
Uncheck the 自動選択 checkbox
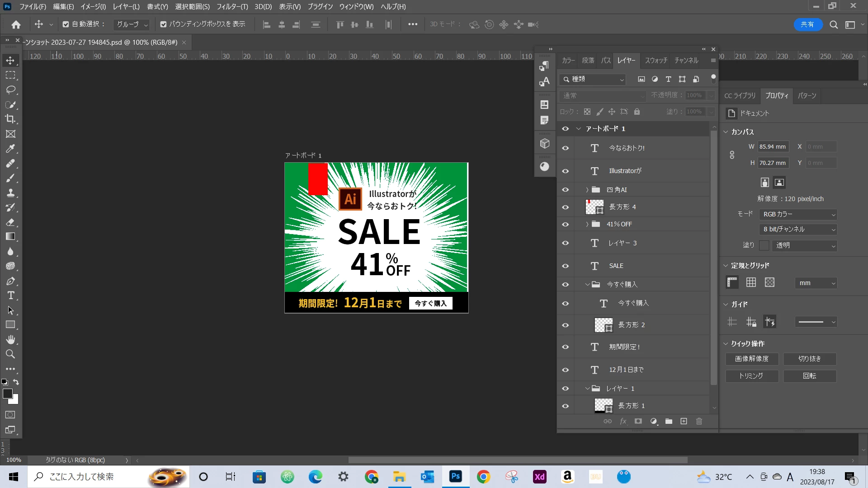point(66,24)
